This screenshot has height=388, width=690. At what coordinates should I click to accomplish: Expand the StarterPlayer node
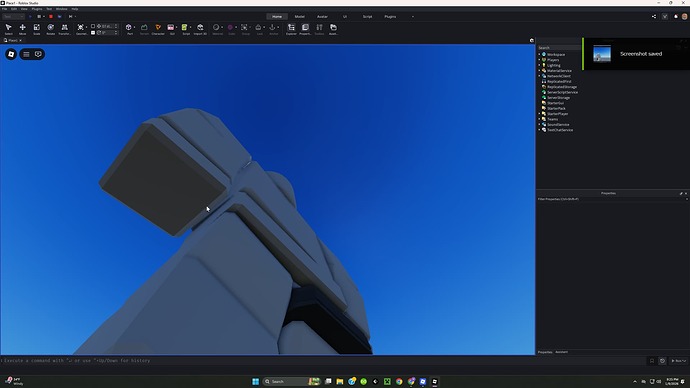[x=540, y=113]
